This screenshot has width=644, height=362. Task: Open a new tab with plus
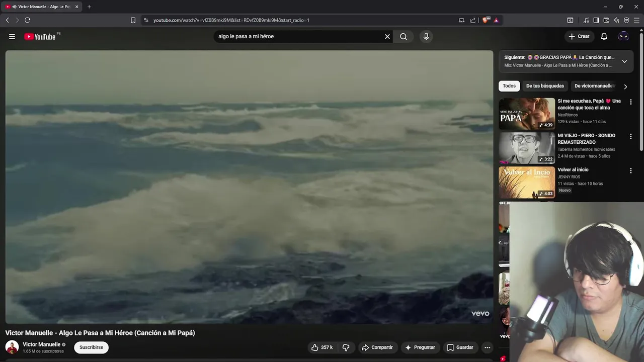pyautogui.click(x=89, y=7)
